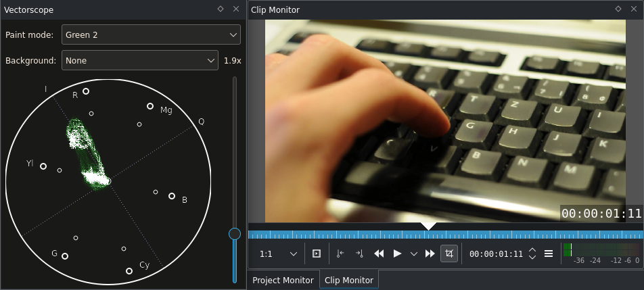Click the timecode field 00:00:01:11
644x290 pixels.
tap(496, 254)
